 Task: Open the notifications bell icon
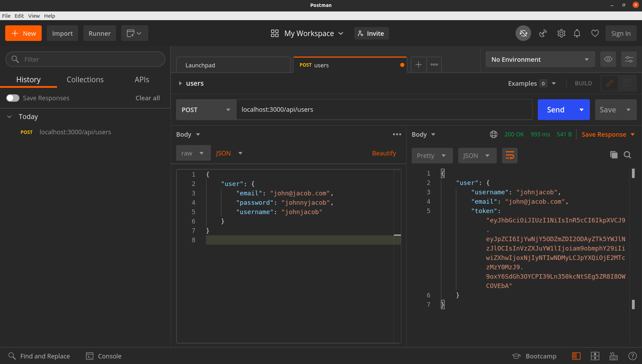[x=577, y=33]
